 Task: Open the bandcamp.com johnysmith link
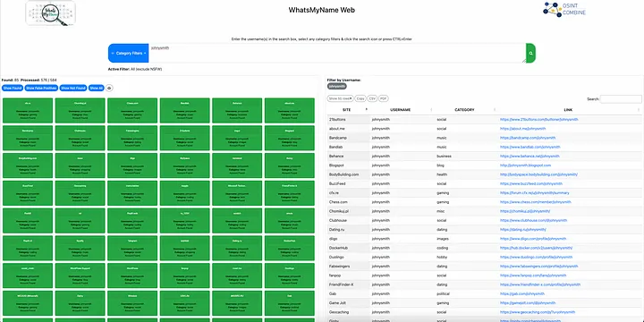[528, 138]
